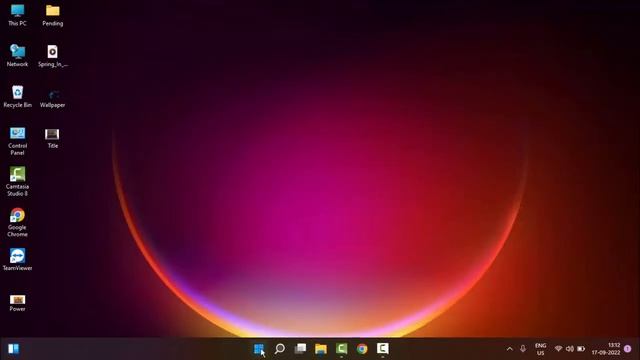This screenshot has height=360, width=640.
Task: Click the widgets icon at taskbar left
Action: [13, 349]
